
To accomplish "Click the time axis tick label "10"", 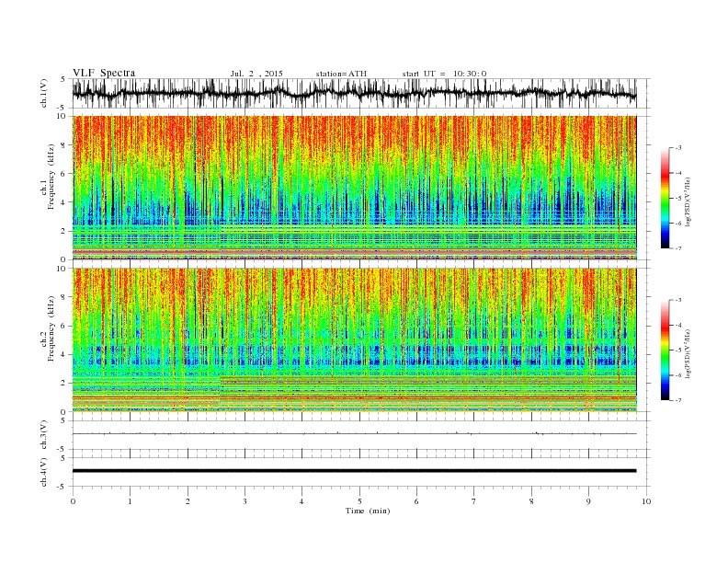I will point(646,501).
